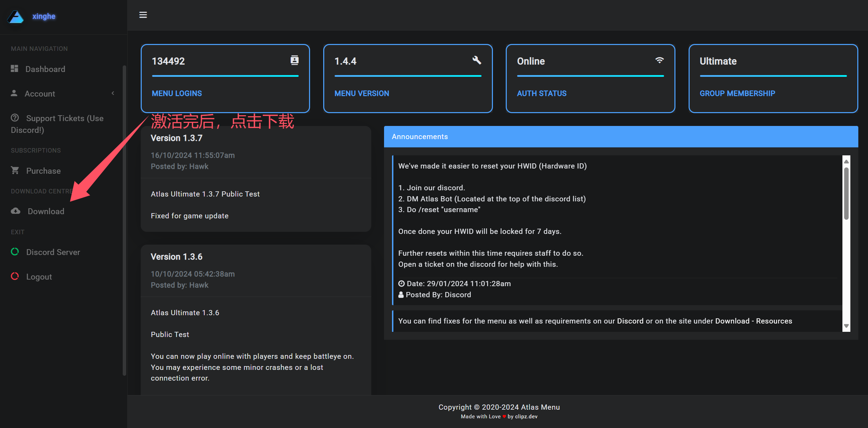Click the red Logout icon
Viewport: 868px width, 428px height.
[x=15, y=276]
